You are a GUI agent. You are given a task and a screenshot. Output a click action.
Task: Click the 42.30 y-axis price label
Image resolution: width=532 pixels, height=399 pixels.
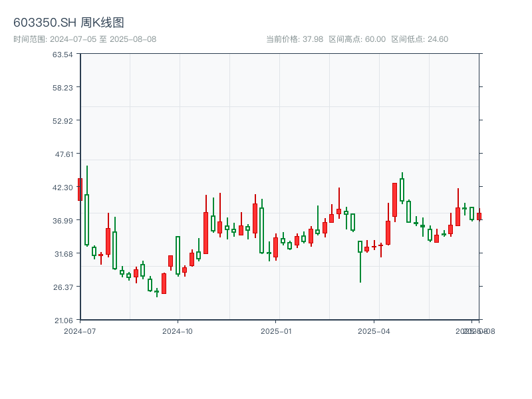pos(62,187)
